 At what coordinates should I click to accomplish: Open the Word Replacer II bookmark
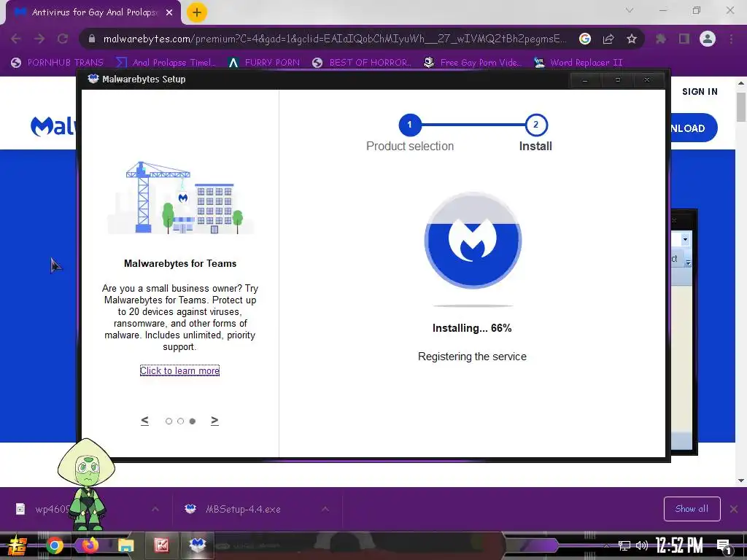[x=578, y=63]
